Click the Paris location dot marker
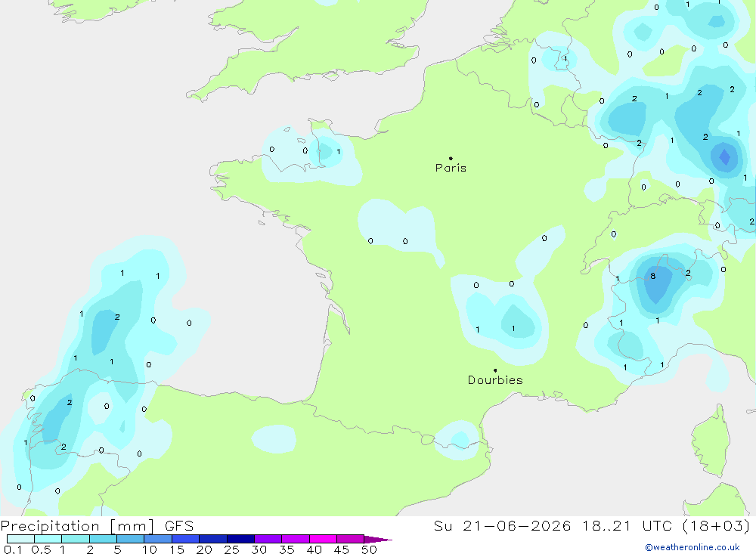 point(451,158)
